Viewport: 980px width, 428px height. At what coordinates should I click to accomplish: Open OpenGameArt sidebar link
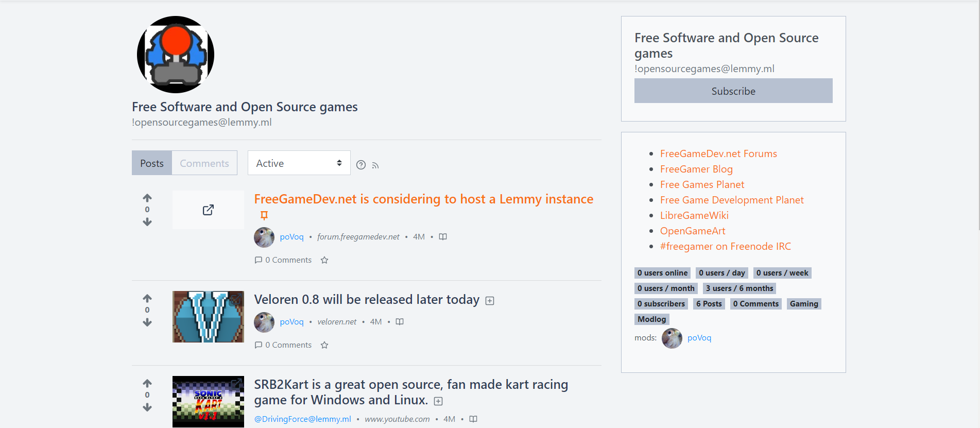693,231
